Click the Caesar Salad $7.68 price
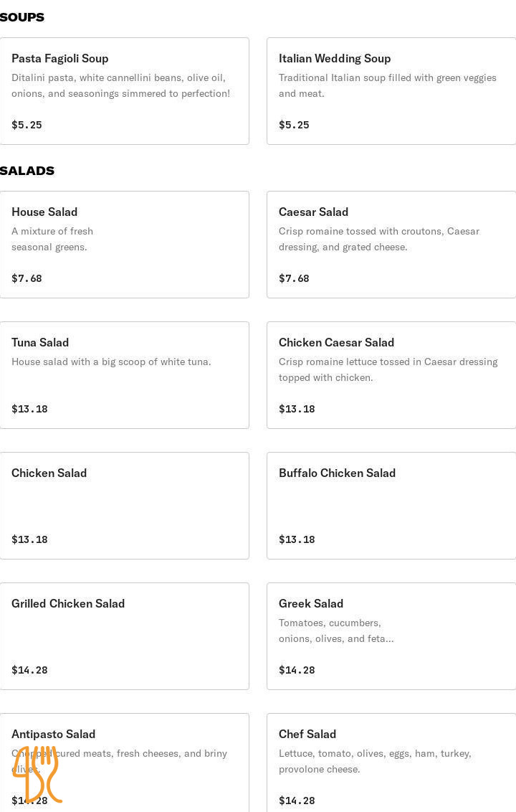 click(x=294, y=279)
